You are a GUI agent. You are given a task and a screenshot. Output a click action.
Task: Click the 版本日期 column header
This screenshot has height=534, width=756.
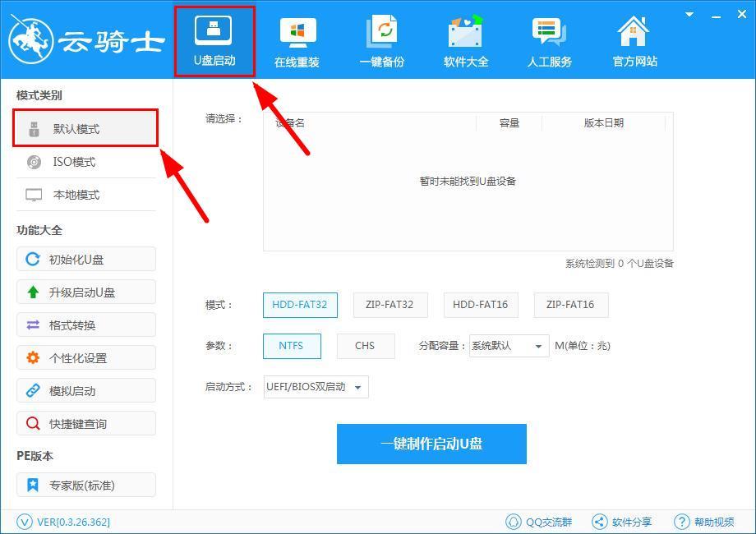click(604, 123)
